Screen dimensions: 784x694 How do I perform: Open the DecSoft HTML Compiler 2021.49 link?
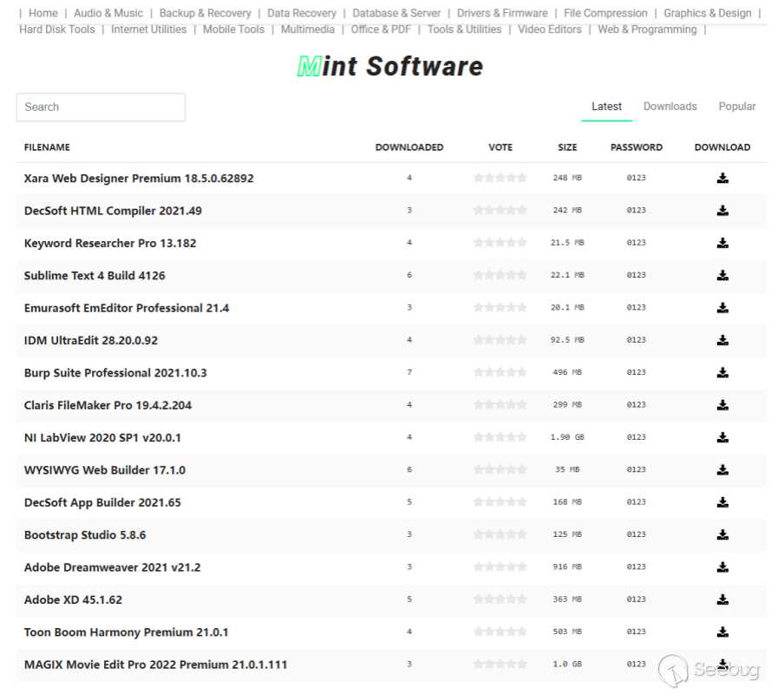[x=113, y=211]
